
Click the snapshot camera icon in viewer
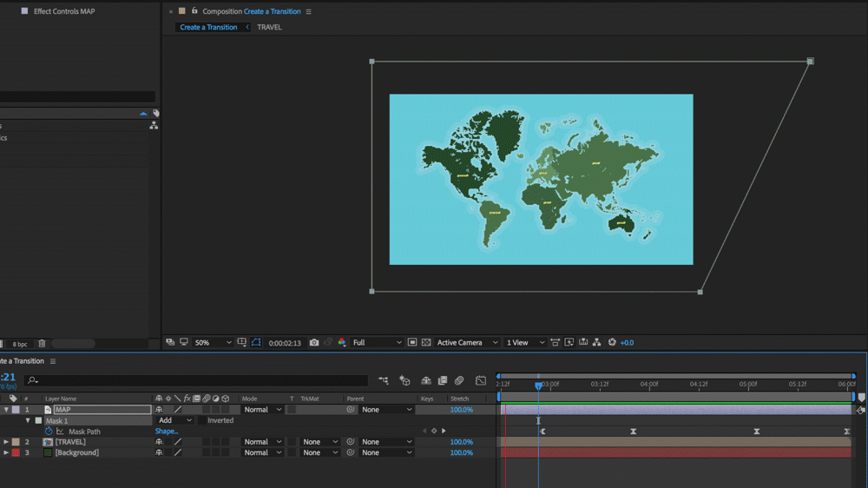coord(314,343)
